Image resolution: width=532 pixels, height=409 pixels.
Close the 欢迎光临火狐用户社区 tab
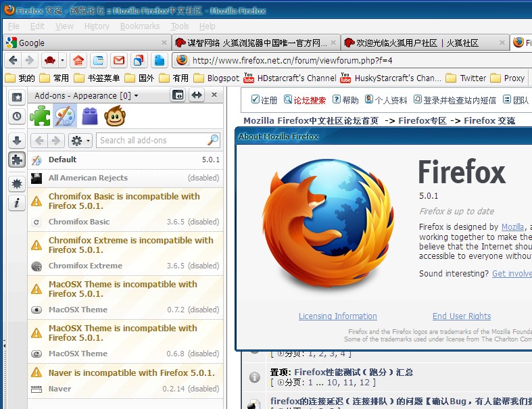pyautogui.click(x=502, y=43)
